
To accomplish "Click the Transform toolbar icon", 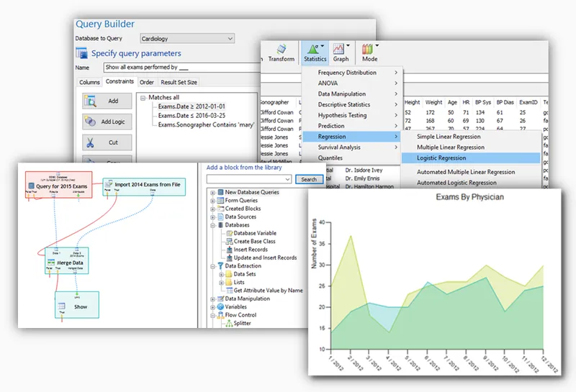I will [x=282, y=49].
